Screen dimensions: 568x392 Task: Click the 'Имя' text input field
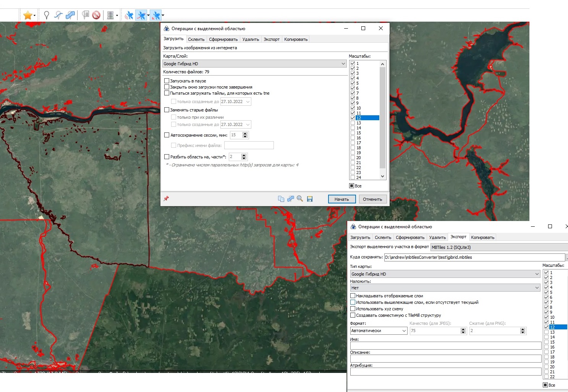445,346
